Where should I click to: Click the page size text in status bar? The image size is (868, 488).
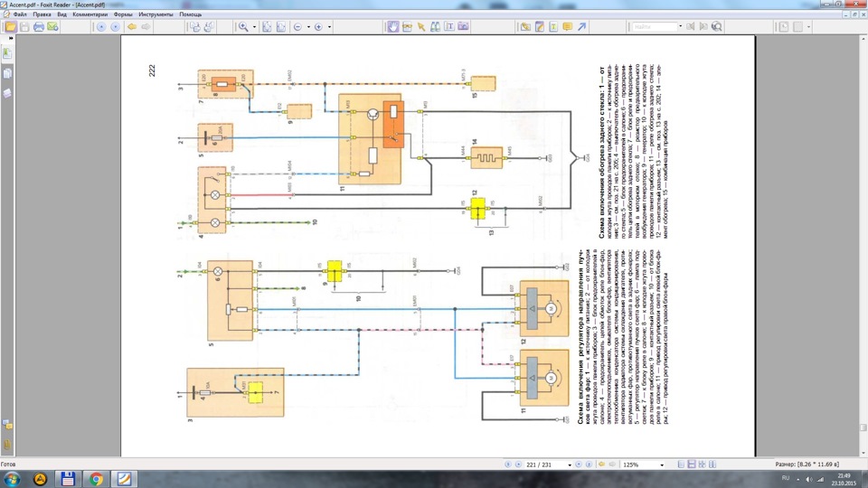pos(807,465)
